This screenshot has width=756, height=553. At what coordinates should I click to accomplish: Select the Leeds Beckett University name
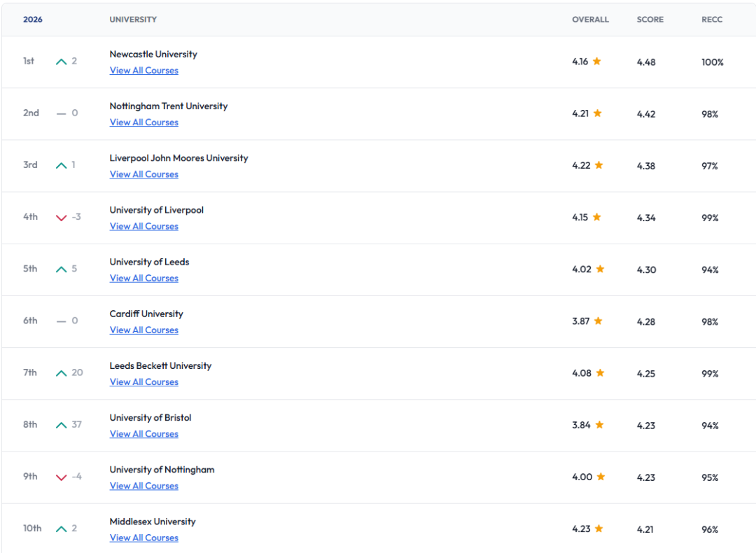160,365
